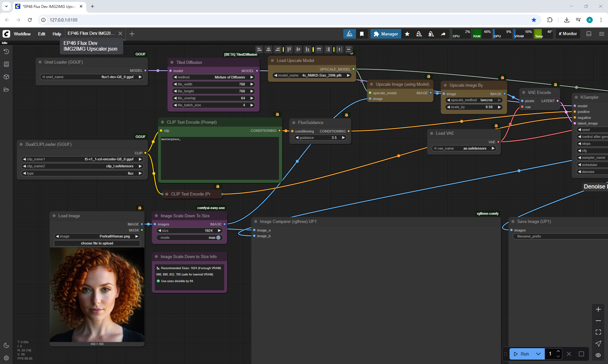Toggle the mode max switch
Image resolution: width=608 pixels, height=364 pixels.
click(218, 238)
